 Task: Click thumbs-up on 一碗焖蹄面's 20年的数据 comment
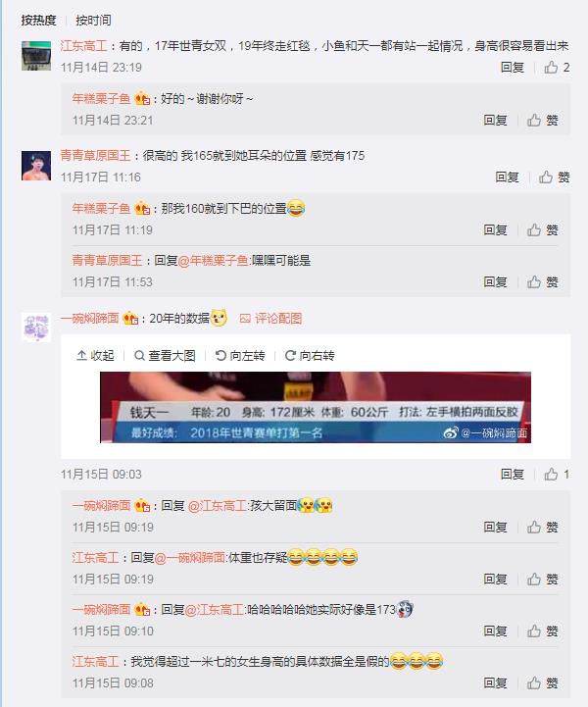(x=557, y=475)
